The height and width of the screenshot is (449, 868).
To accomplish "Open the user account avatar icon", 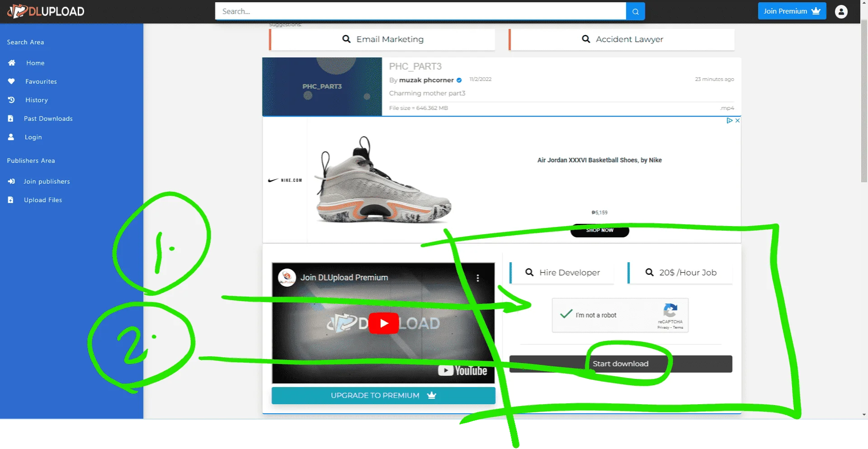I will (841, 12).
